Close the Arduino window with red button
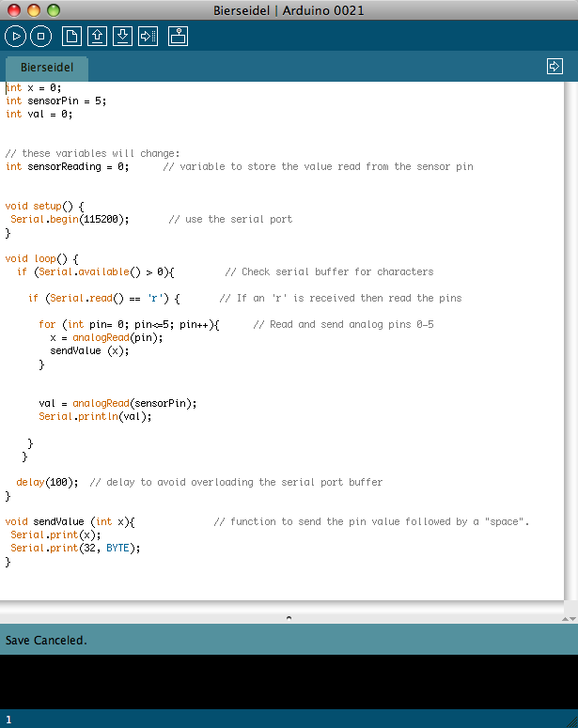 (x=12, y=10)
